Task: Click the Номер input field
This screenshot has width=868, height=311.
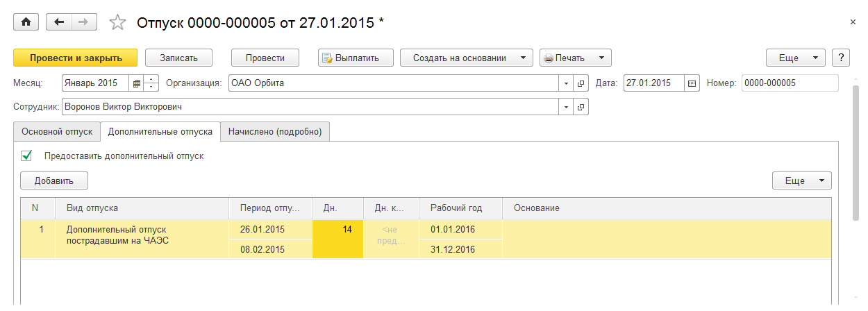Action: pyautogui.click(x=790, y=83)
